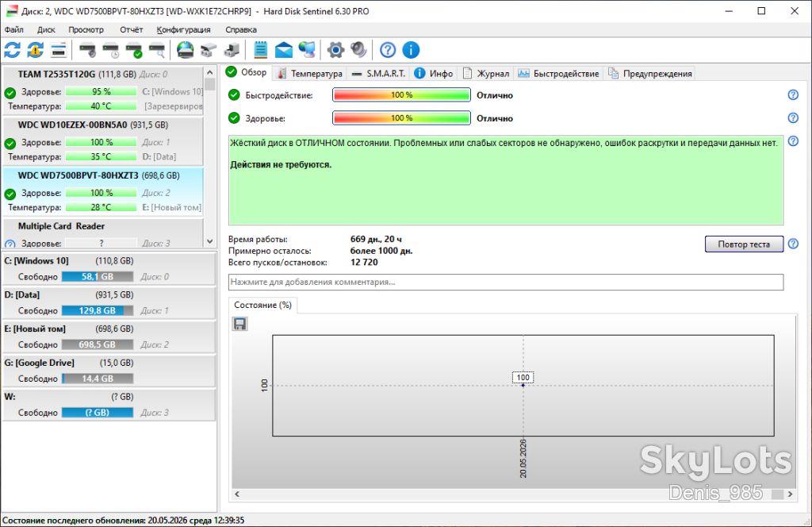812x527 pixels.
Task: Open the Конфигурация menu
Action: pos(183,29)
